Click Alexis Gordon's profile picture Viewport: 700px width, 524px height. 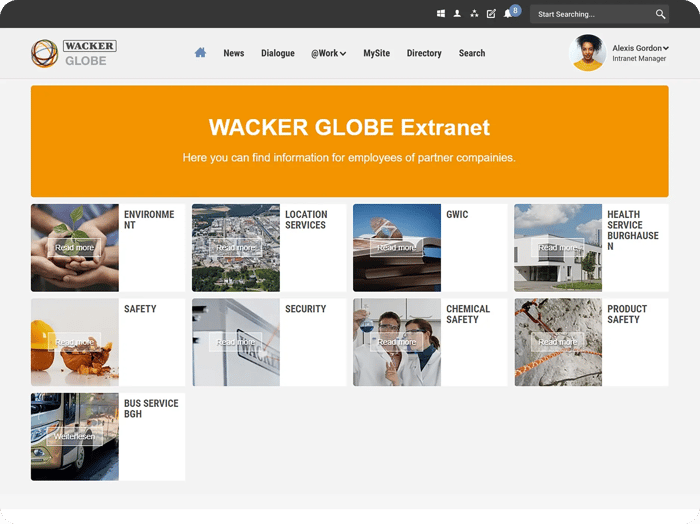588,53
